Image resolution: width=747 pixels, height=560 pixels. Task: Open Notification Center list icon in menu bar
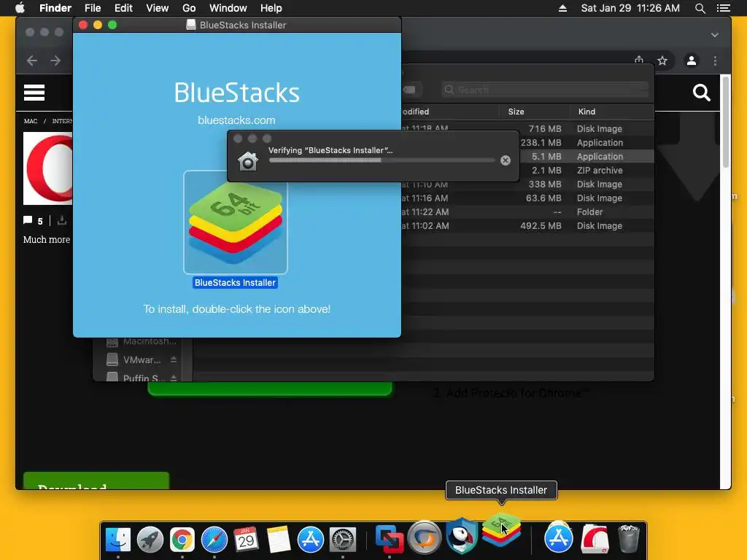coord(724,8)
